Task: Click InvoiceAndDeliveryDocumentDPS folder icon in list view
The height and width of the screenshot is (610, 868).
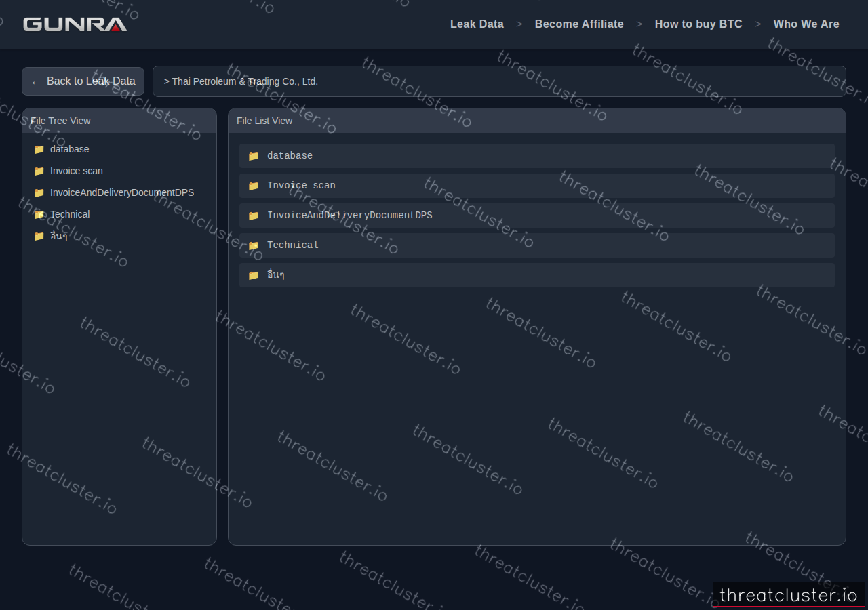Action: (253, 216)
